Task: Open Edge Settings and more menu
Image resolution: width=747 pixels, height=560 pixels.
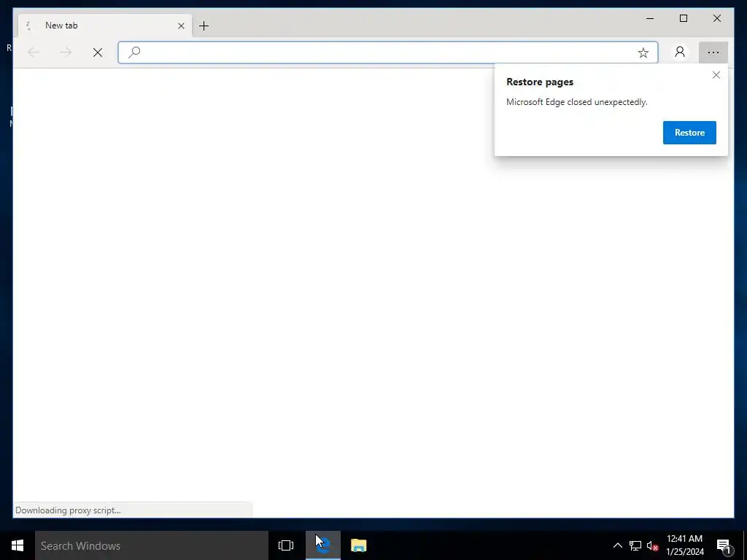Action: (x=713, y=52)
